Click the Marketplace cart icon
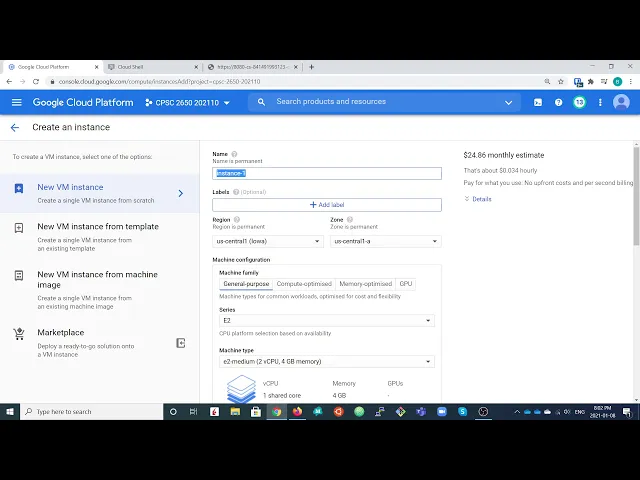This screenshot has width=640, height=480. tap(19, 334)
